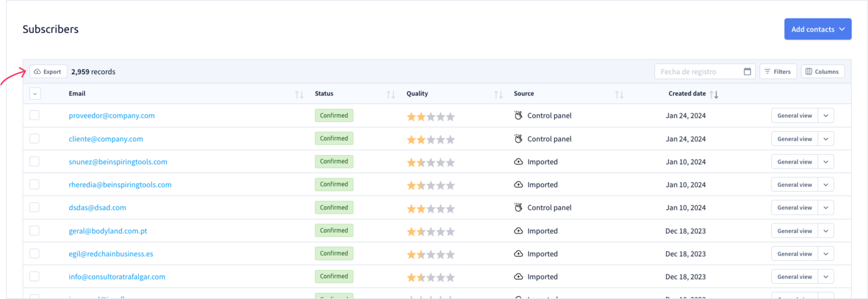
Task: Sort by Source column arrows
Action: coord(619,94)
